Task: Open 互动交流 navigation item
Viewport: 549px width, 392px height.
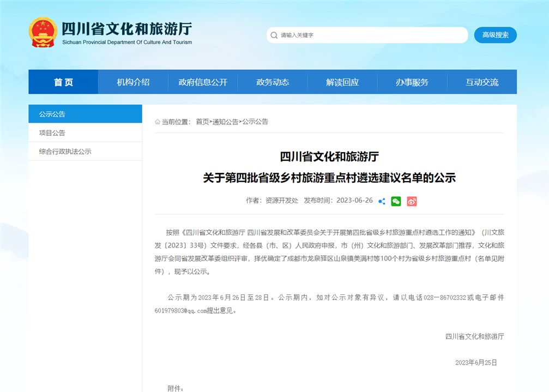Action: (x=482, y=82)
